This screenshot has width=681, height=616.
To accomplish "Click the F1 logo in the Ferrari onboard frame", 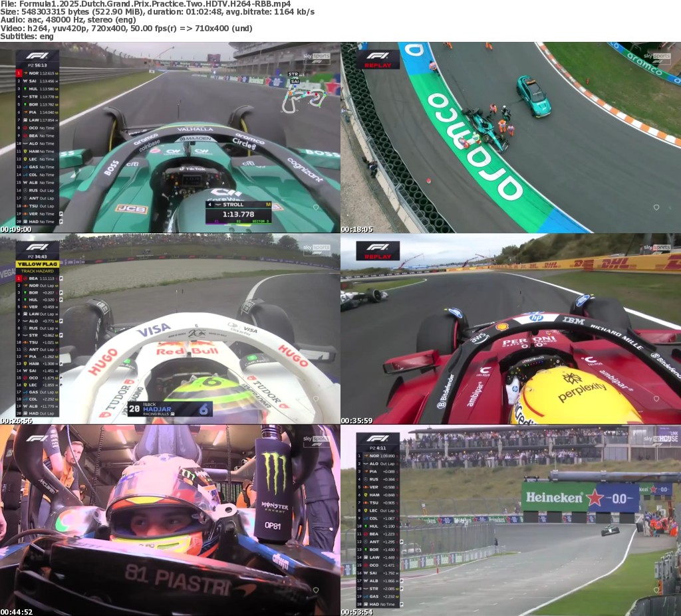I will pos(378,247).
